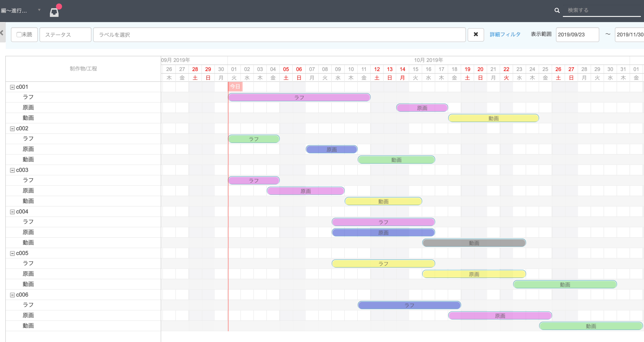Collapse the c005 tree group
This screenshot has height=342, width=644.
tap(12, 253)
